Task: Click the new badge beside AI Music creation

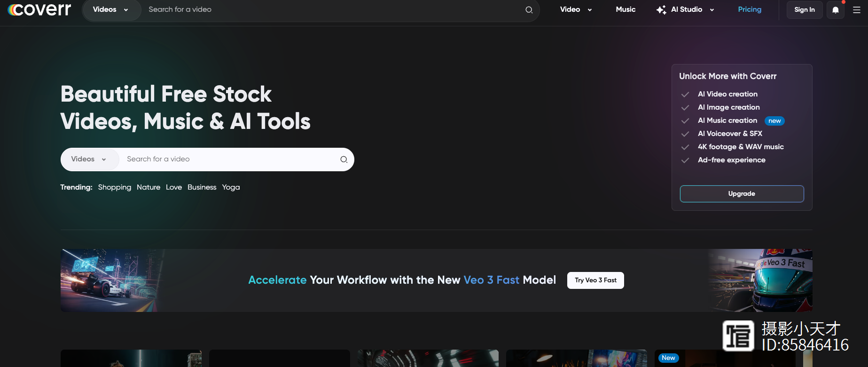Action: tap(774, 121)
